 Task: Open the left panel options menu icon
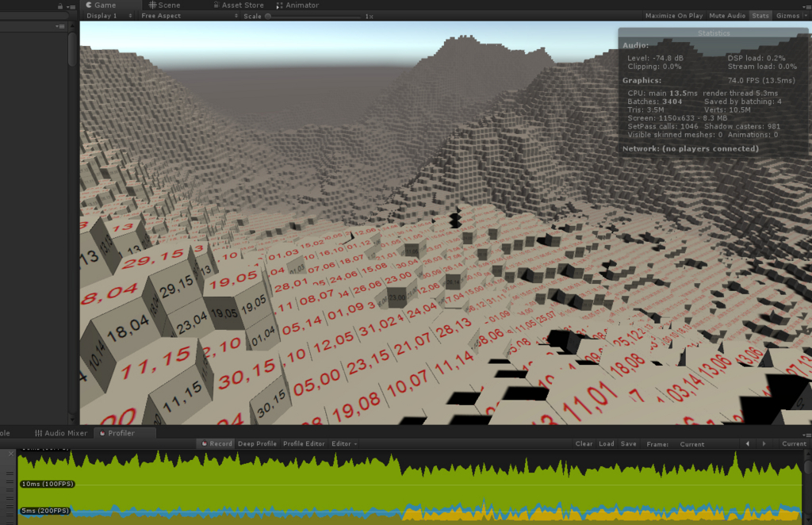71,6
